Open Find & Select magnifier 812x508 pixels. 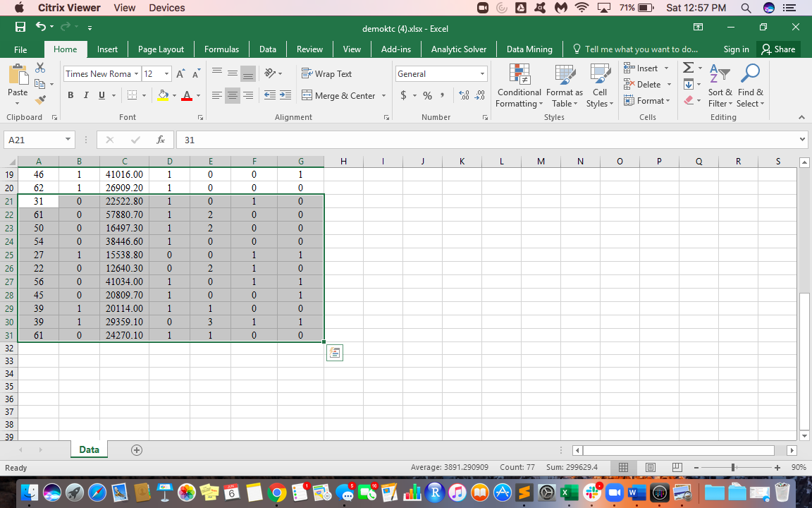point(751,86)
